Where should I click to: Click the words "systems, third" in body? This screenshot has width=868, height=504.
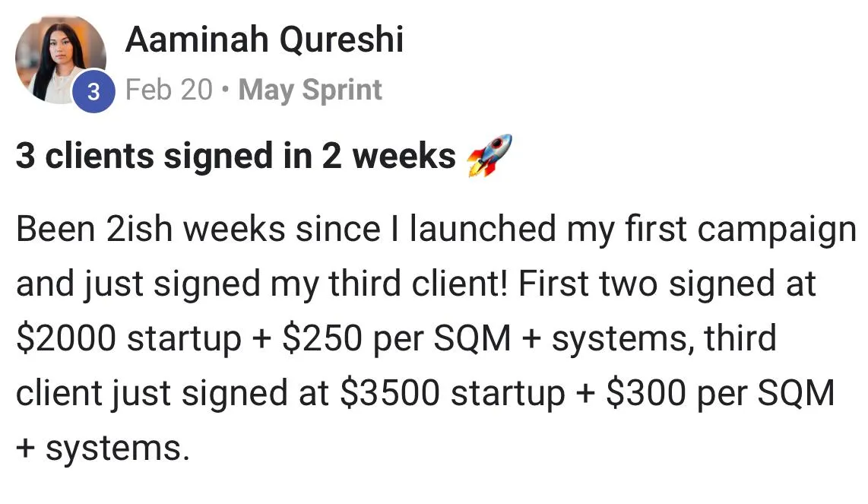point(664,339)
